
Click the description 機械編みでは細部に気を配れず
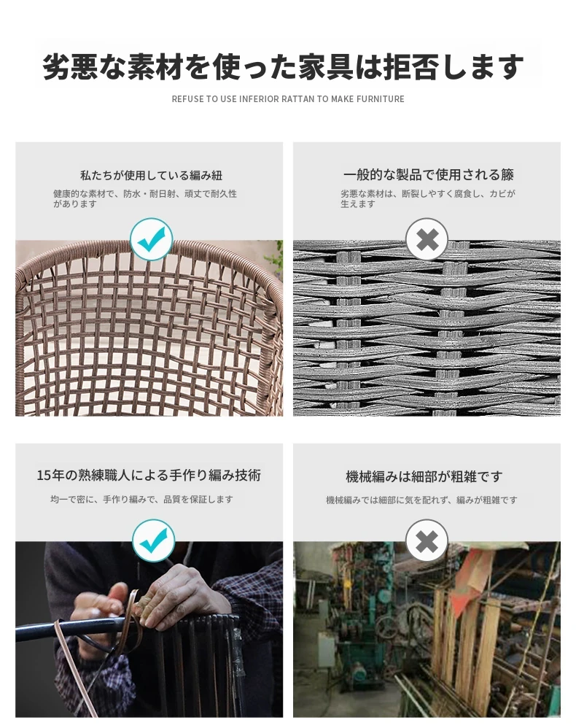click(x=421, y=500)
